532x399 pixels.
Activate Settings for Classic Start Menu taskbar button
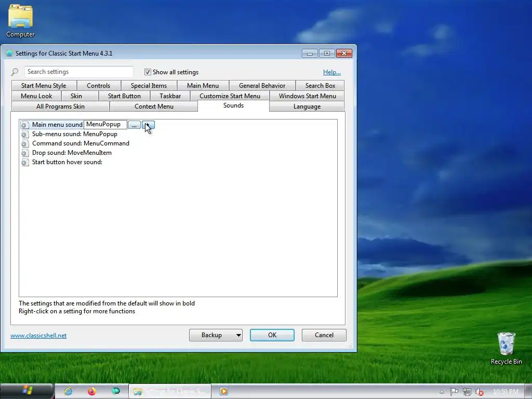click(170, 391)
